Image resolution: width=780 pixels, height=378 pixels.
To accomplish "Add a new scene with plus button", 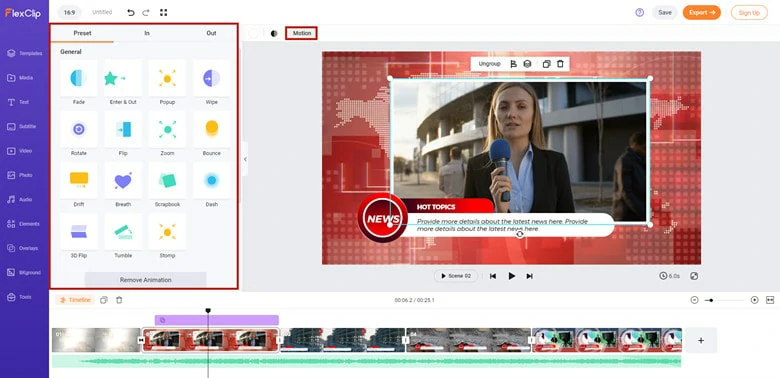I will point(701,340).
